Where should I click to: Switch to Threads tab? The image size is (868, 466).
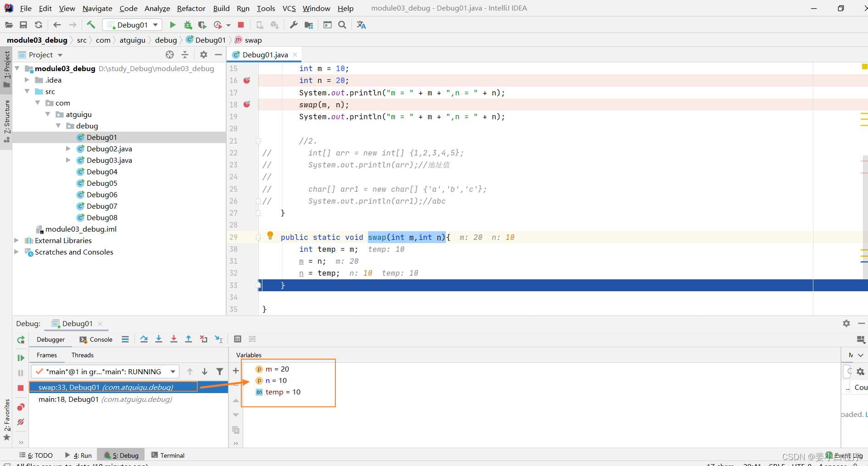(83, 355)
